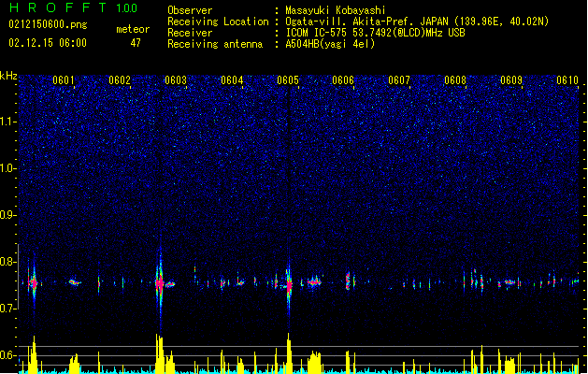
Task: Click the 0608 time marker
Action: tap(455, 80)
